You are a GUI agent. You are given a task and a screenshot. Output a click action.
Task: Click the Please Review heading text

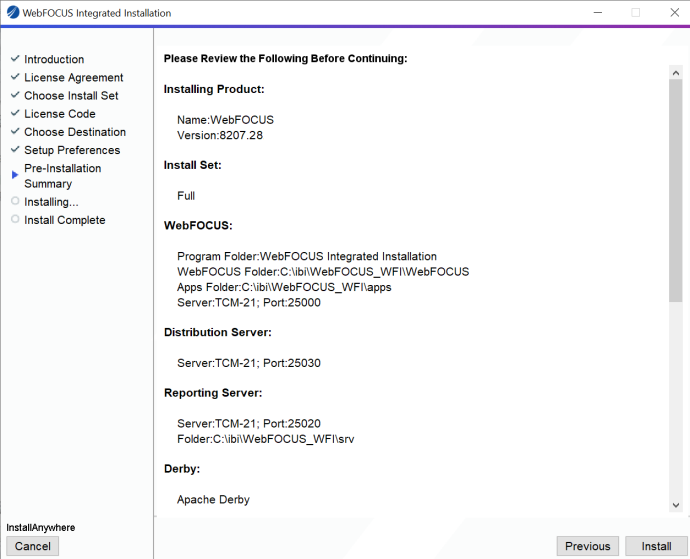(x=286, y=59)
